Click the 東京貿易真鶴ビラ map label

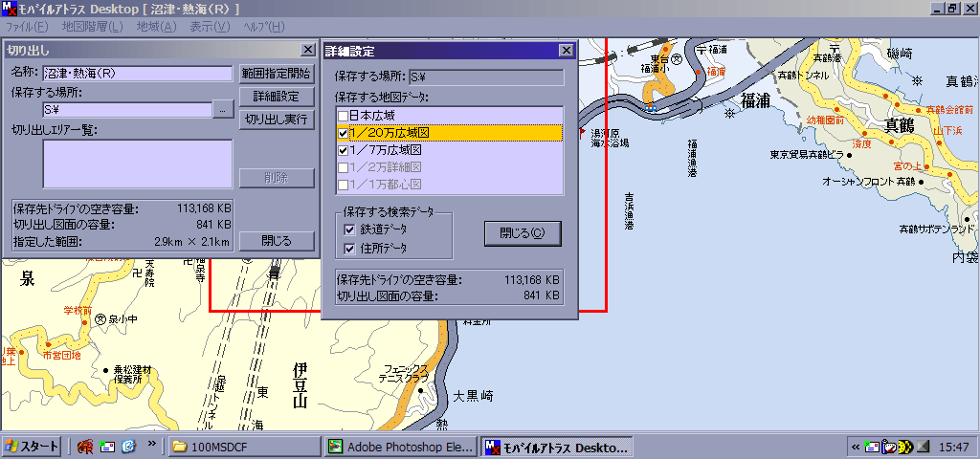(x=808, y=154)
